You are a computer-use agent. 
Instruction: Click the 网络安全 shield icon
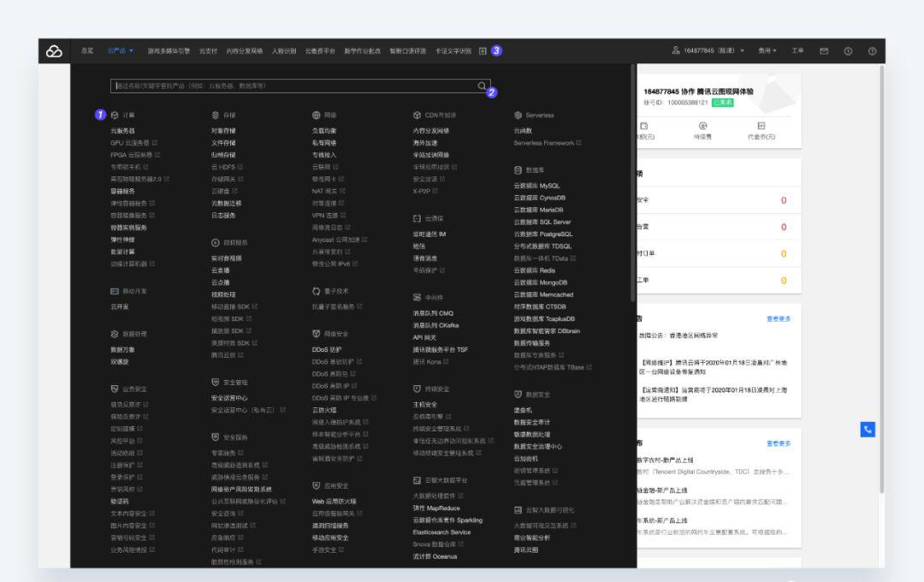[317, 334]
